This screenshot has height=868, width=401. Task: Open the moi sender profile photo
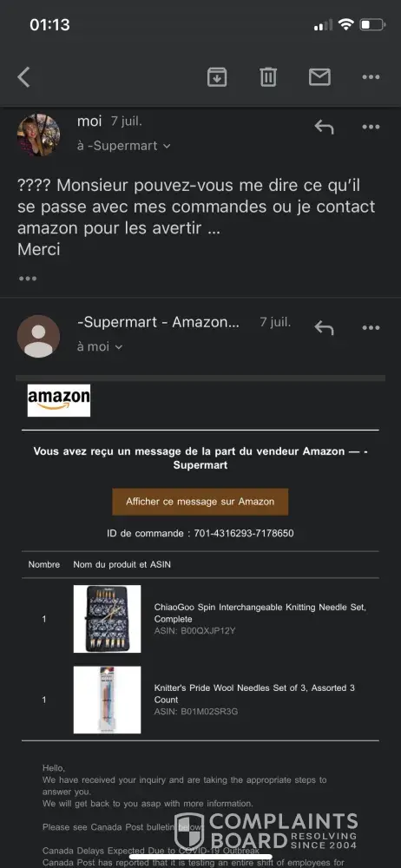[x=39, y=135]
